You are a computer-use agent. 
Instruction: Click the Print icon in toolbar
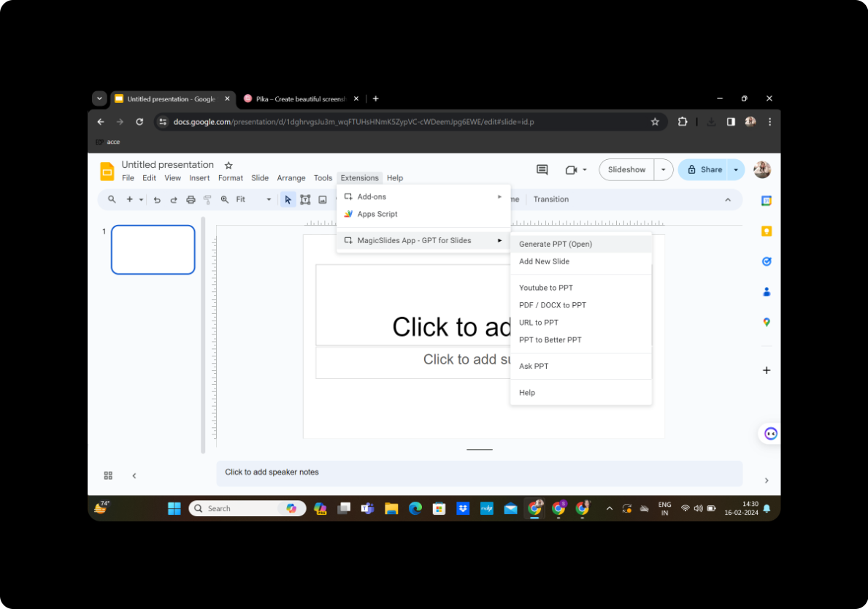(191, 200)
